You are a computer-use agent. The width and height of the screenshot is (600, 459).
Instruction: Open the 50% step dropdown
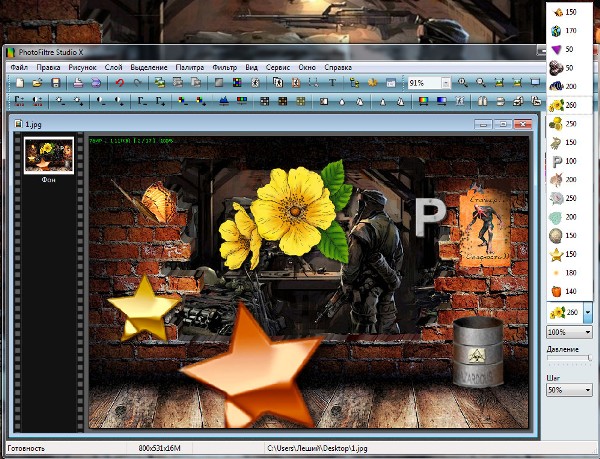[589, 389]
